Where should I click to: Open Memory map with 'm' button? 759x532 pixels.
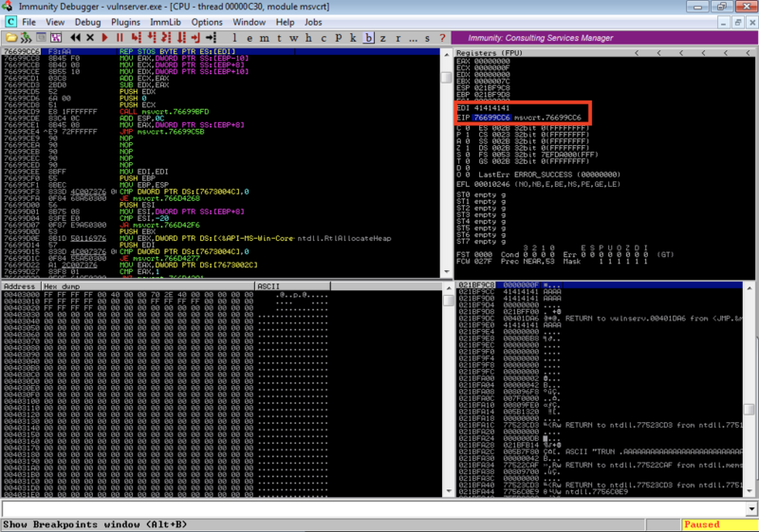tap(265, 38)
